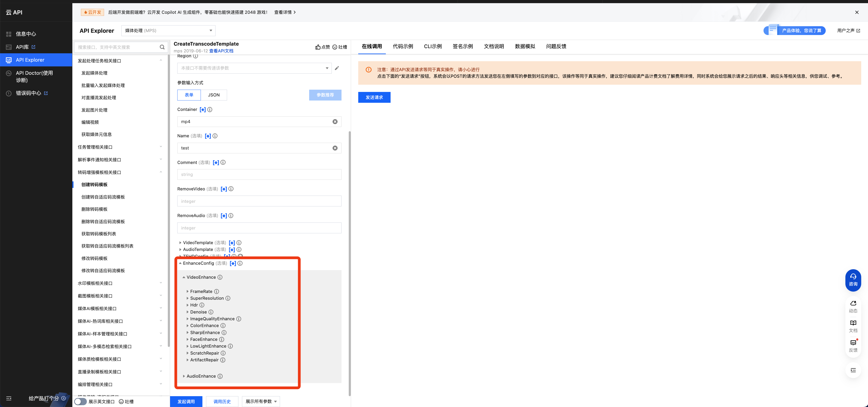Open the 媒体处理 (MPS) product dropdown
Image resolution: width=868 pixels, height=407 pixels.
tap(168, 31)
